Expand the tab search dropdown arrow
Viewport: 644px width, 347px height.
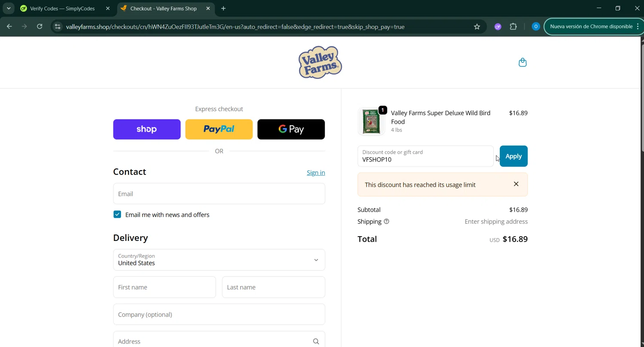(x=9, y=8)
